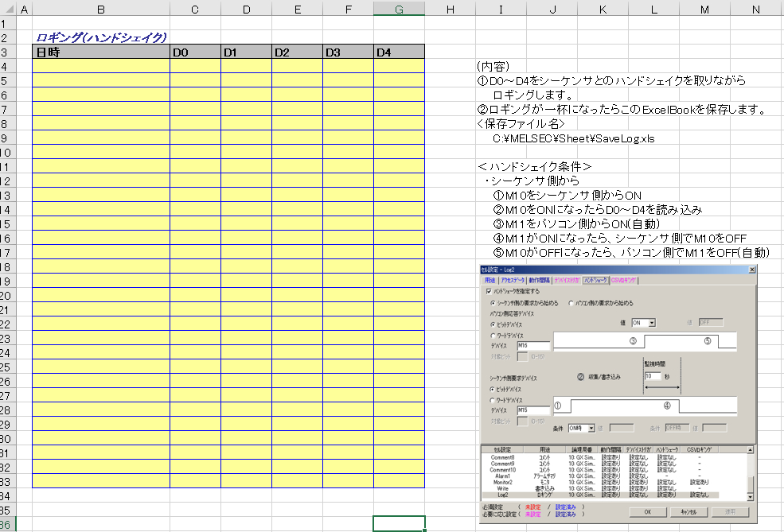Close the セル設定 Log2 dialog

pyautogui.click(x=751, y=270)
